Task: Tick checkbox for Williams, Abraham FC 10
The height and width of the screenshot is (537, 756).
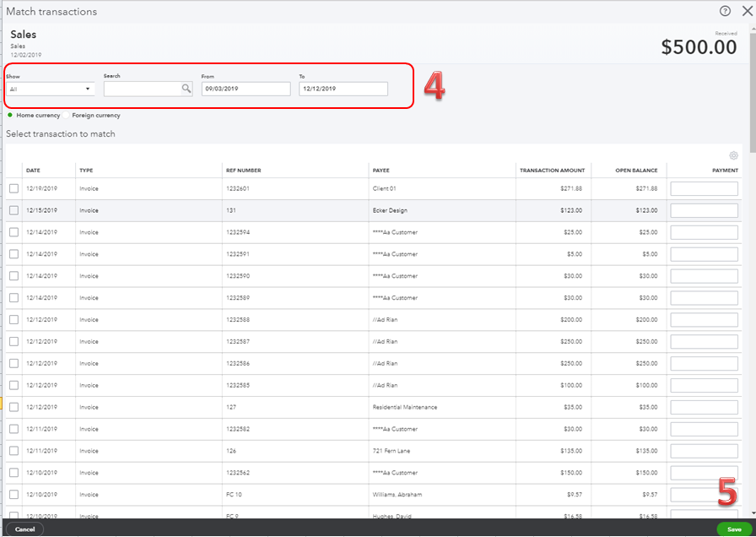Action: (x=14, y=495)
